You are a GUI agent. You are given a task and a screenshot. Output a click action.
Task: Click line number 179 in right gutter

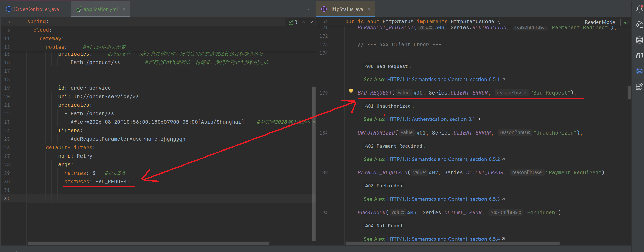tap(324, 93)
